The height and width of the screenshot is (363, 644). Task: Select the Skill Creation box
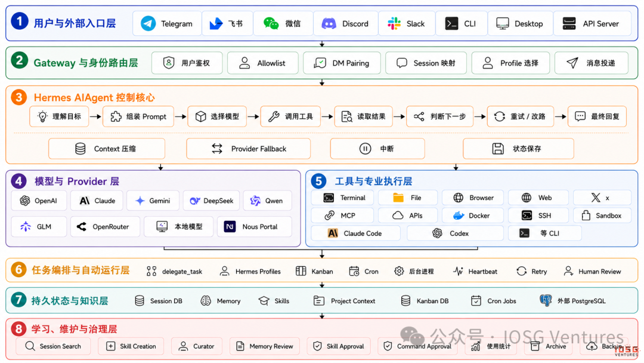[x=131, y=346]
